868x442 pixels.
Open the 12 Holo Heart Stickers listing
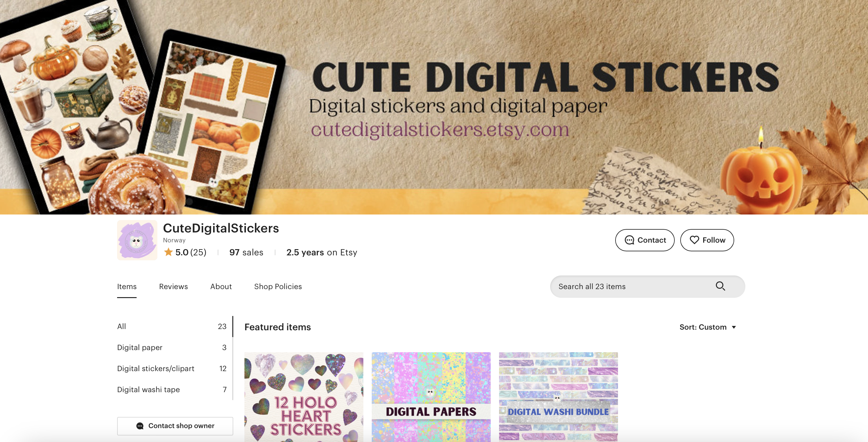click(304, 397)
